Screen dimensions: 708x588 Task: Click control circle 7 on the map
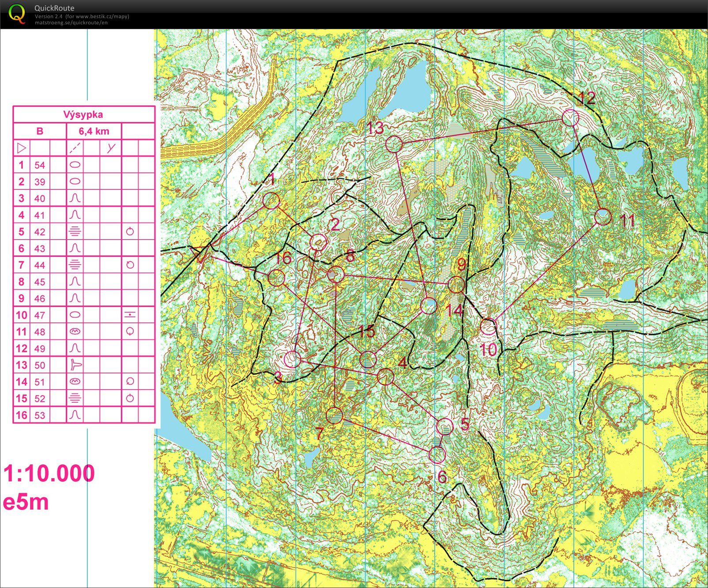click(335, 415)
